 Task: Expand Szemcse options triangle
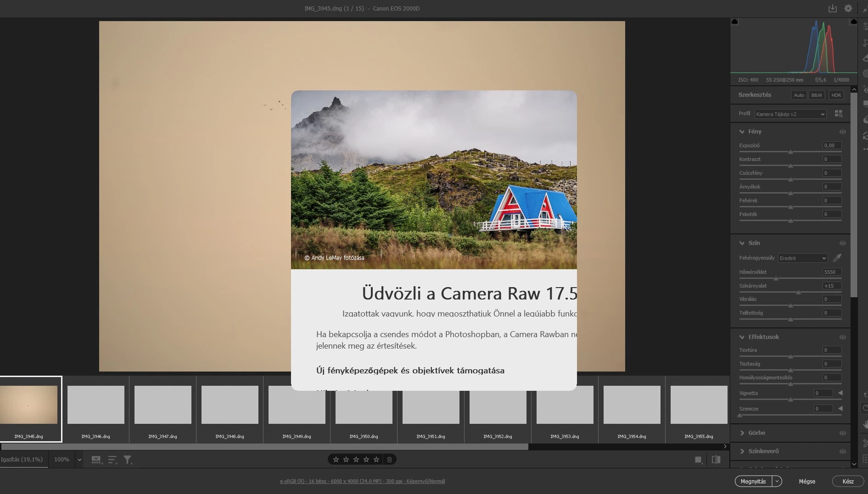[x=840, y=409]
